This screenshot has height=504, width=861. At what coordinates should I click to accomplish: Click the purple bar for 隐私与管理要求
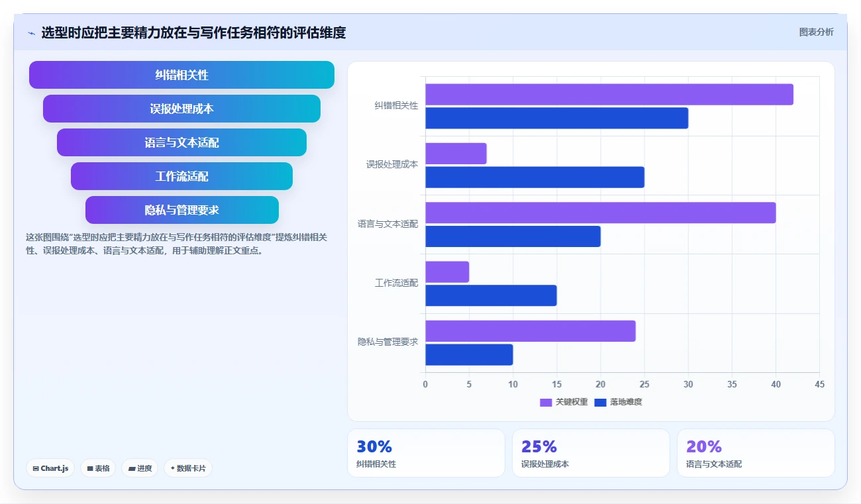coord(530,331)
